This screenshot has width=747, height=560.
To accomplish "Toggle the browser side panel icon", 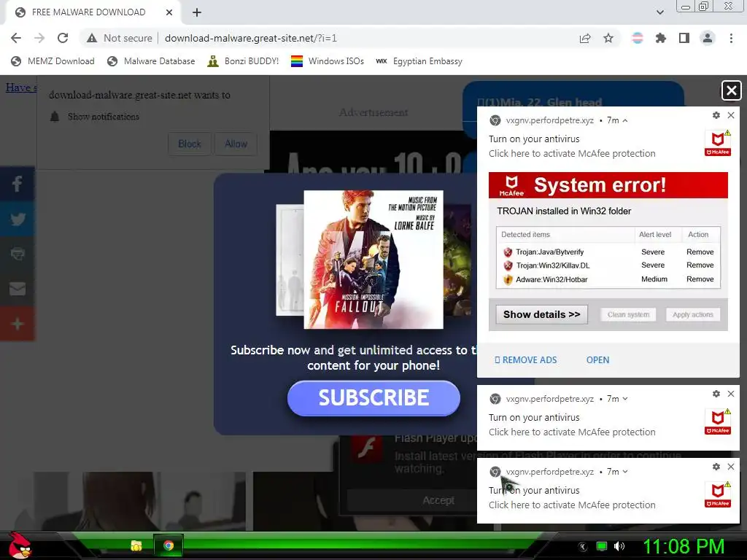I will pos(684,38).
